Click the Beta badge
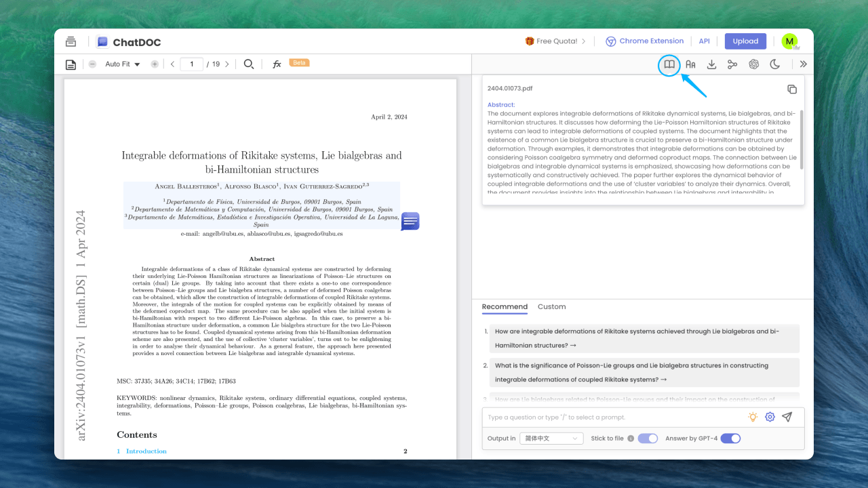The image size is (868, 488). [x=300, y=62]
